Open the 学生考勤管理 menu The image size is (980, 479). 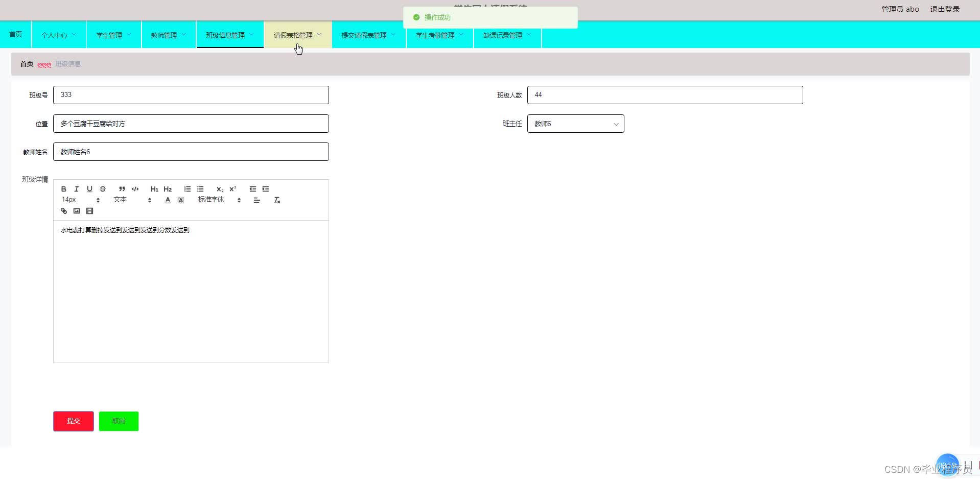tap(440, 35)
